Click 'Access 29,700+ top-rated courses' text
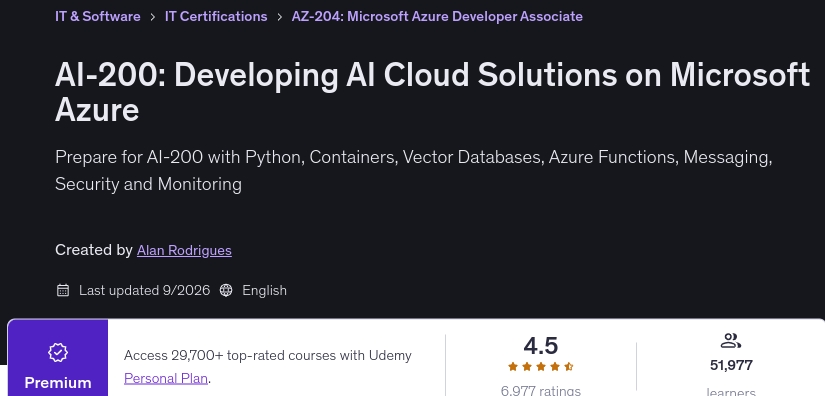This screenshot has height=396, width=825. 268,356
